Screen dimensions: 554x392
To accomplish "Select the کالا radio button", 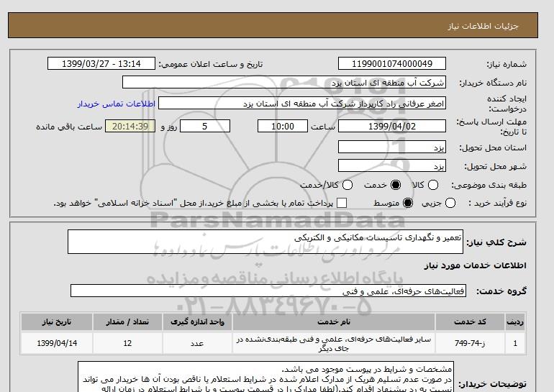I will coord(433,185).
